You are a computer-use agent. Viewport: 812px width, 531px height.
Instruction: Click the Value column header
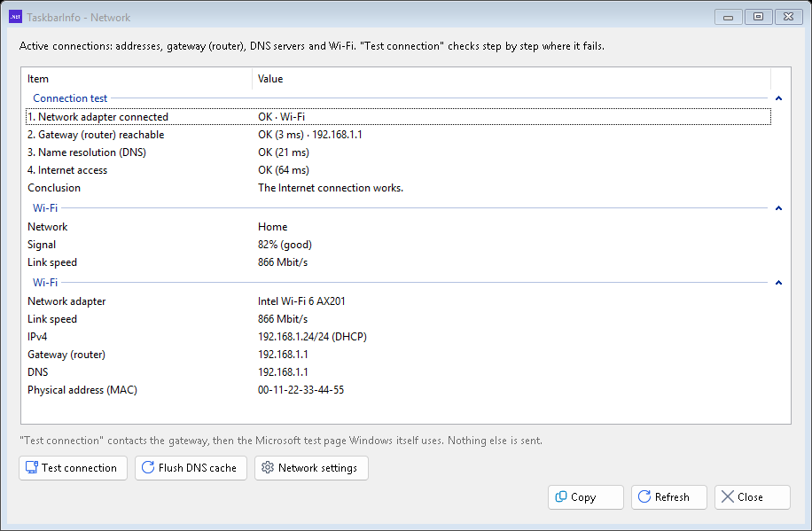coord(511,79)
